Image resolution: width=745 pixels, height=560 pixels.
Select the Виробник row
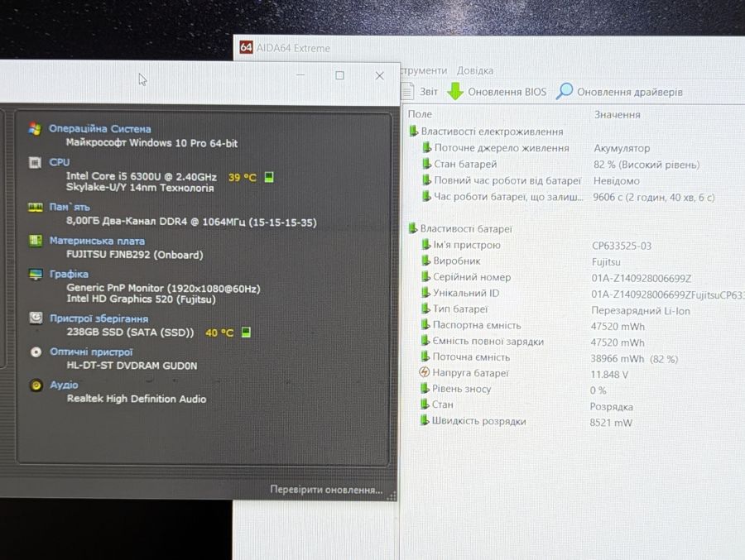click(x=521, y=261)
